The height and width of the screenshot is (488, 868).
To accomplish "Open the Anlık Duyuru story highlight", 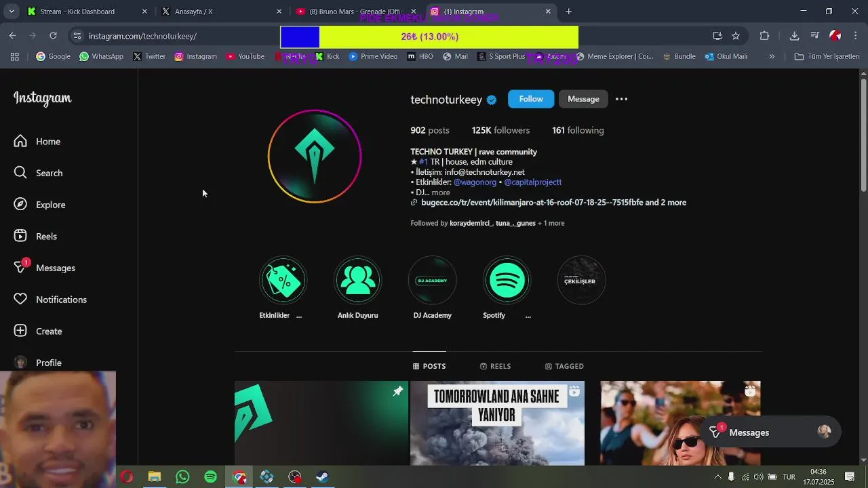I will click(x=357, y=280).
